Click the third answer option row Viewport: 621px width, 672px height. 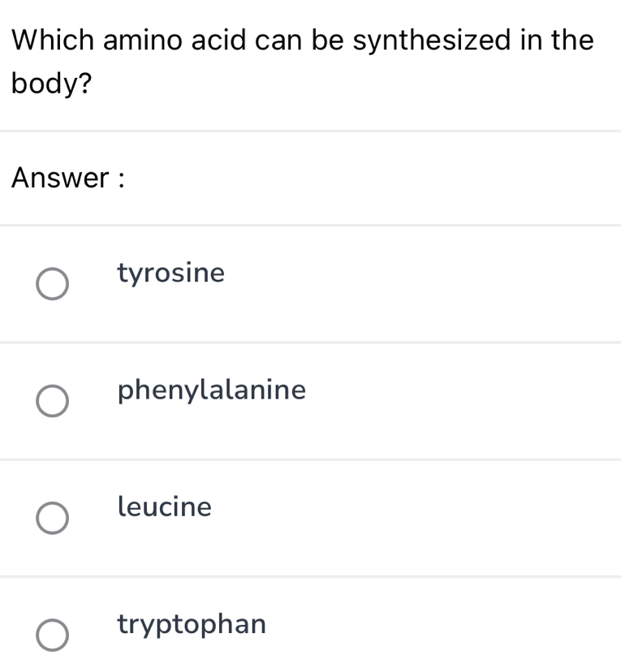(x=310, y=518)
